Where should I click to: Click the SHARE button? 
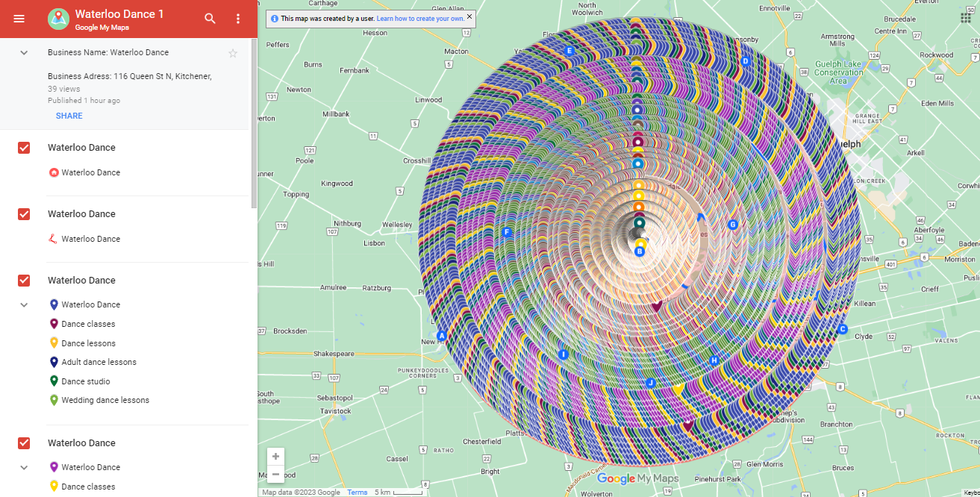(69, 116)
